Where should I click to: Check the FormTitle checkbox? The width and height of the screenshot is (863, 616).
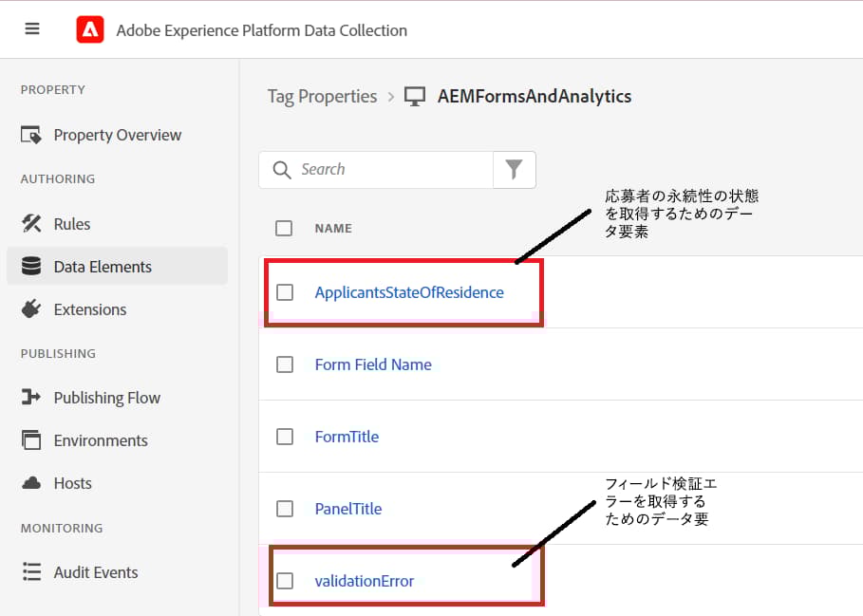tap(285, 437)
